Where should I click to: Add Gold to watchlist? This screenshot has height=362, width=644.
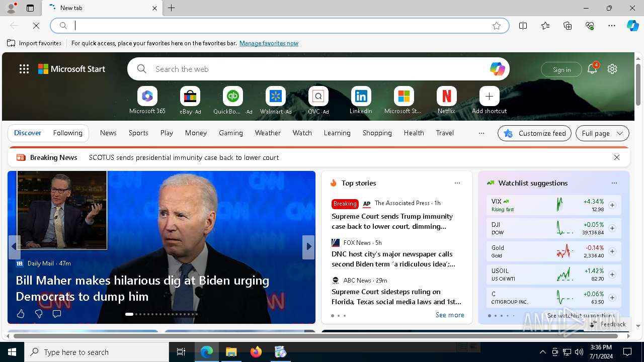pos(612,251)
